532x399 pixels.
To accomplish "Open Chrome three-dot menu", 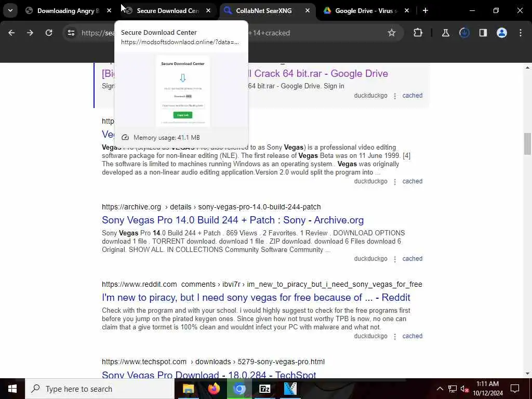I will 521,33.
